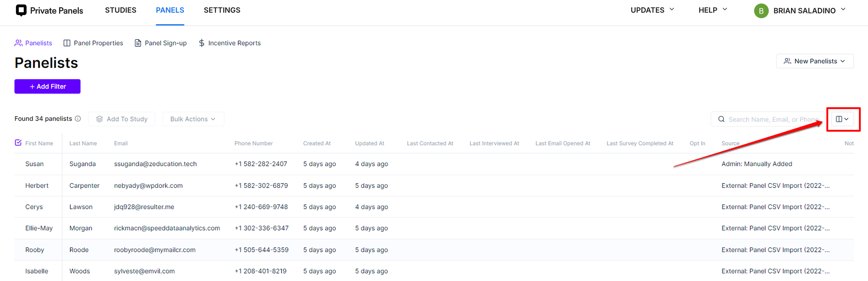Click email ssuganda@zeducation.tech
The height and width of the screenshot is (281, 868).
point(155,164)
